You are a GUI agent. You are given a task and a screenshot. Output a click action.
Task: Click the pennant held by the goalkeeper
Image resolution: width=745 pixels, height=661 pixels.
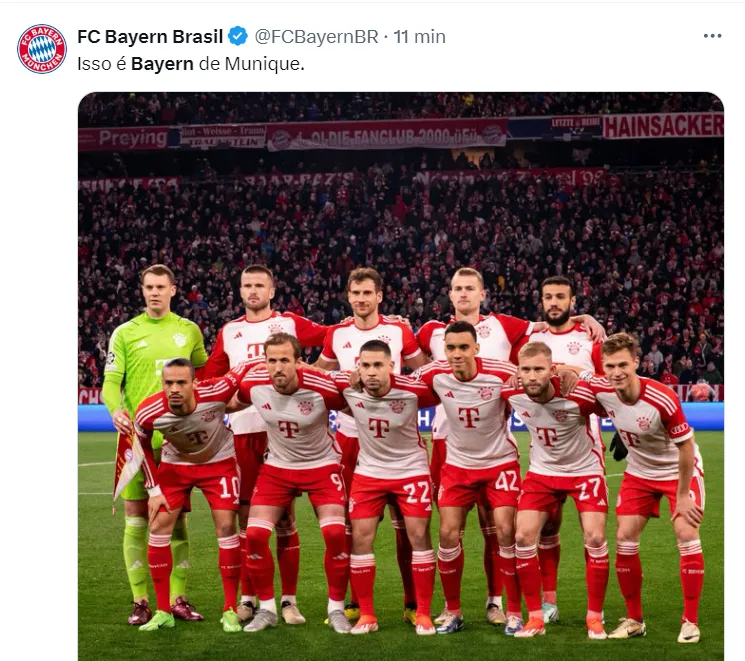(x=127, y=463)
